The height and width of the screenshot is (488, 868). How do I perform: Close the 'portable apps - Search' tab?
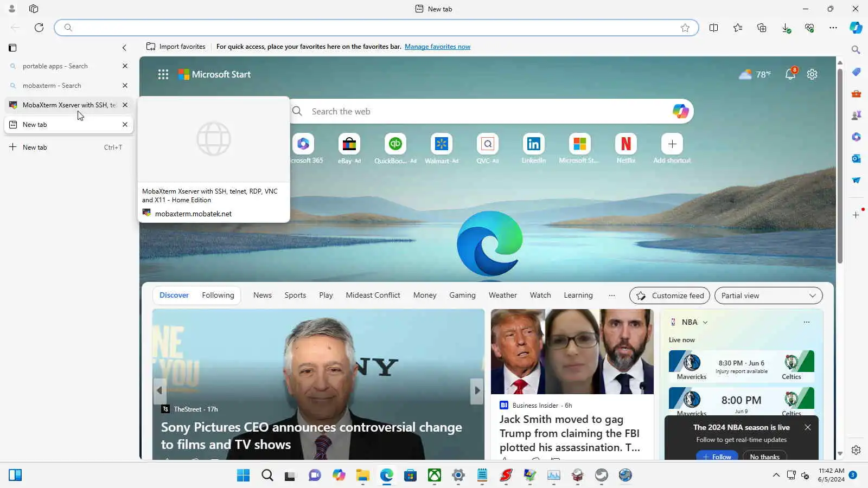point(125,66)
